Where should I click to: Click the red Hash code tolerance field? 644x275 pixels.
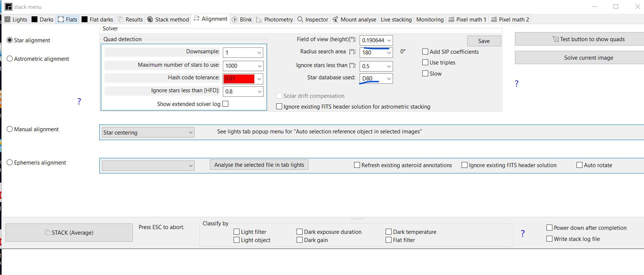point(239,79)
